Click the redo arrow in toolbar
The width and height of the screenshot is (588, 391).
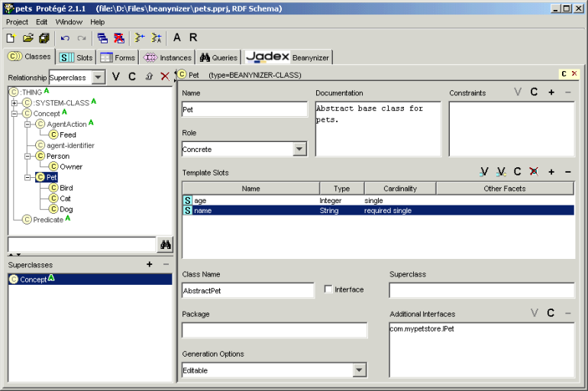[82, 38]
